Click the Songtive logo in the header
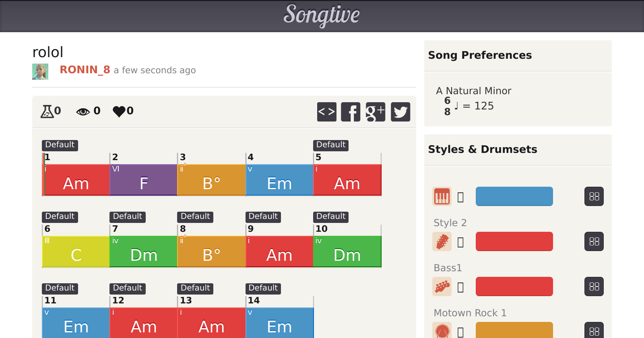The image size is (644, 338). tap(322, 15)
